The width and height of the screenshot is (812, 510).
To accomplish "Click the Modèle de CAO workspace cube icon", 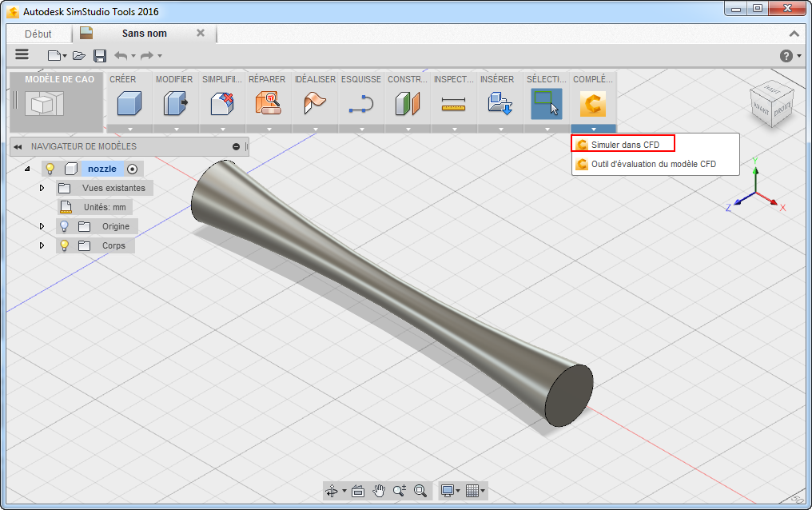I will [x=44, y=103].
